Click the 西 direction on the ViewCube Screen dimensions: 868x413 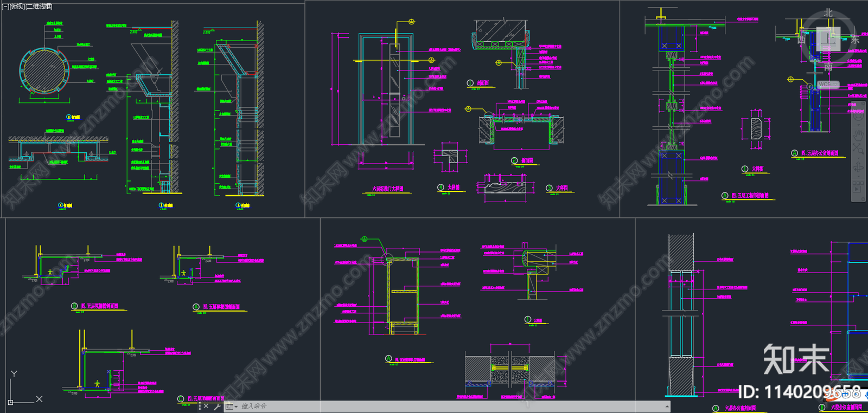pos(801,40)
